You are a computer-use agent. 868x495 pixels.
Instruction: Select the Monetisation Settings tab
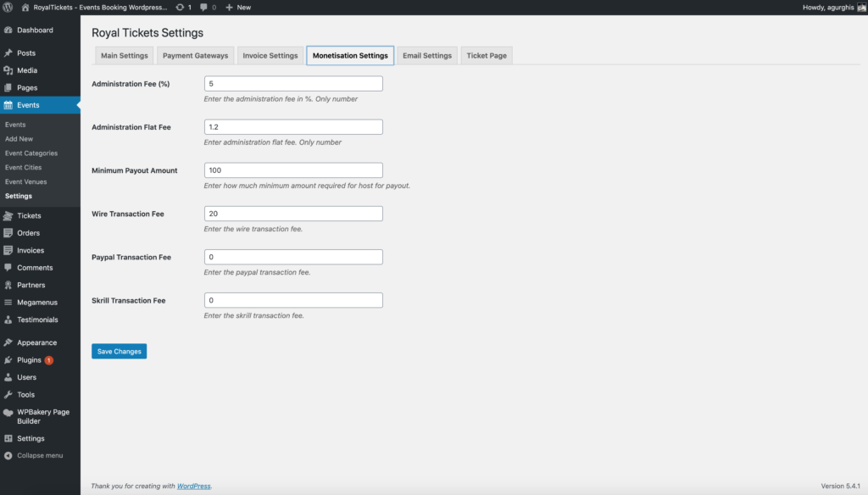pos(350,55)
